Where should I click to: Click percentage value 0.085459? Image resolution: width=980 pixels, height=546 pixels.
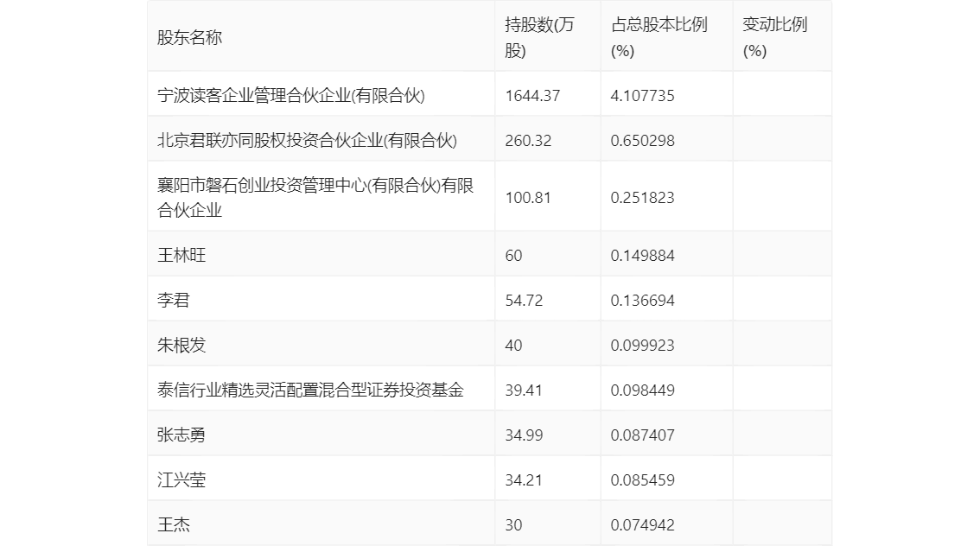coord(642,480)
